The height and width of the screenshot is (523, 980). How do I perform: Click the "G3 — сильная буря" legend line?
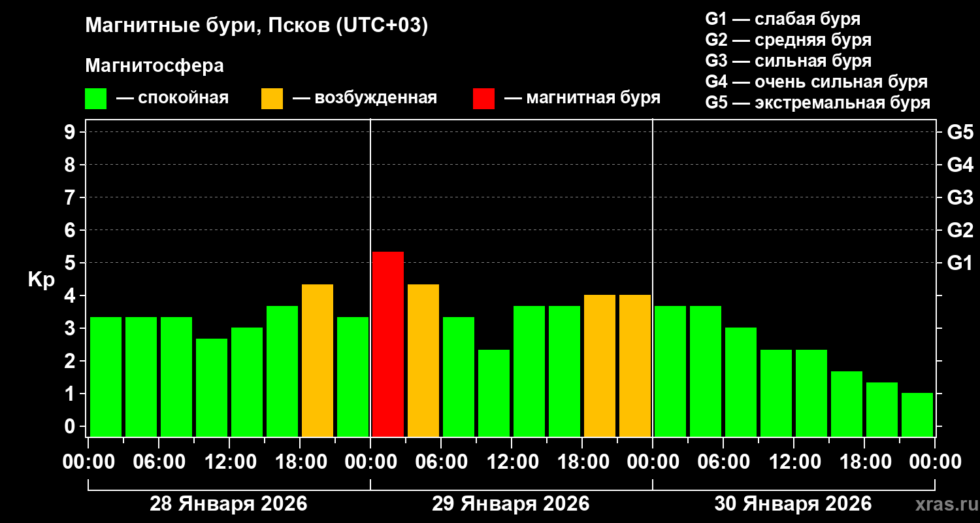click(788, 61)
